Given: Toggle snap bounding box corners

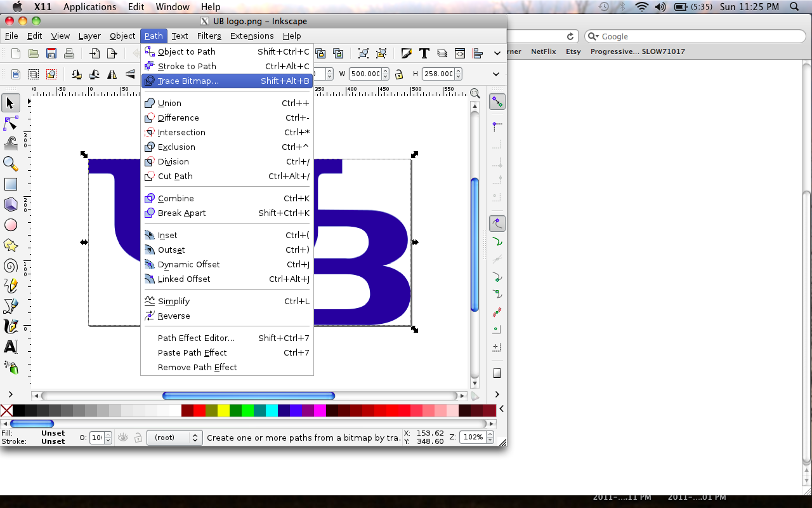Looking at the screenshot, I should coord(497,162).
